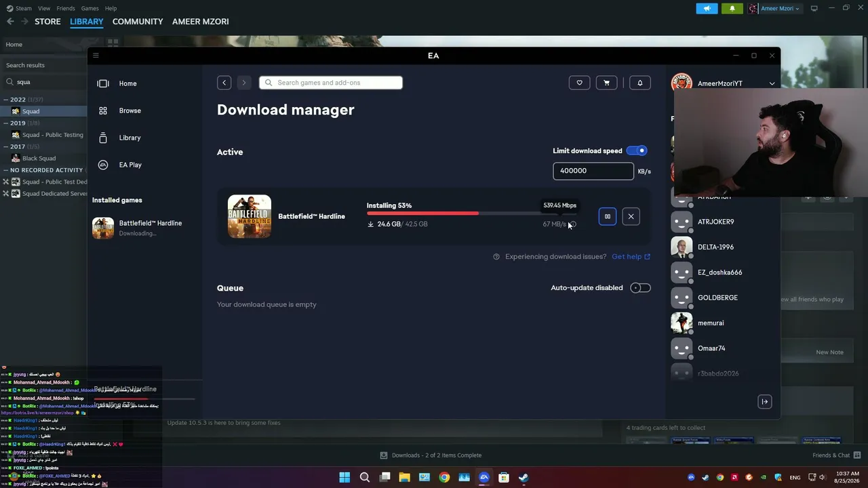This screenshot has width=868, height=488.
Task: Collapse the 2017 group in Steam library
Action: [7, 146]
